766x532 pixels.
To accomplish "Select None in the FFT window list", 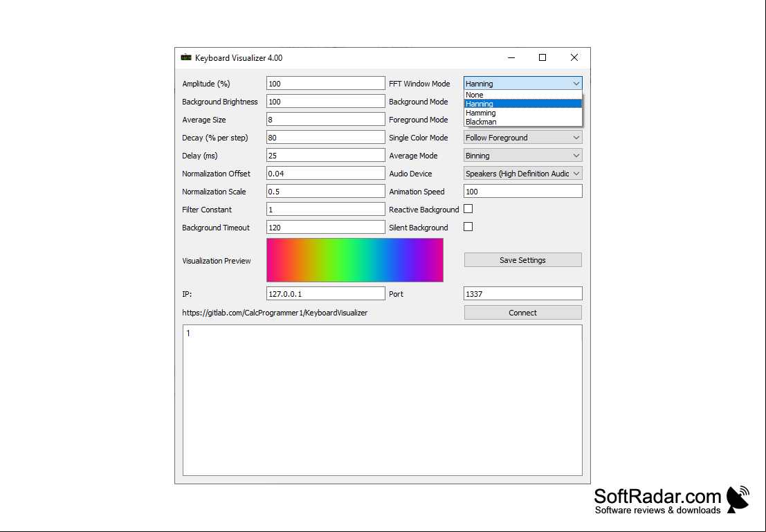I will click(522, 95).
